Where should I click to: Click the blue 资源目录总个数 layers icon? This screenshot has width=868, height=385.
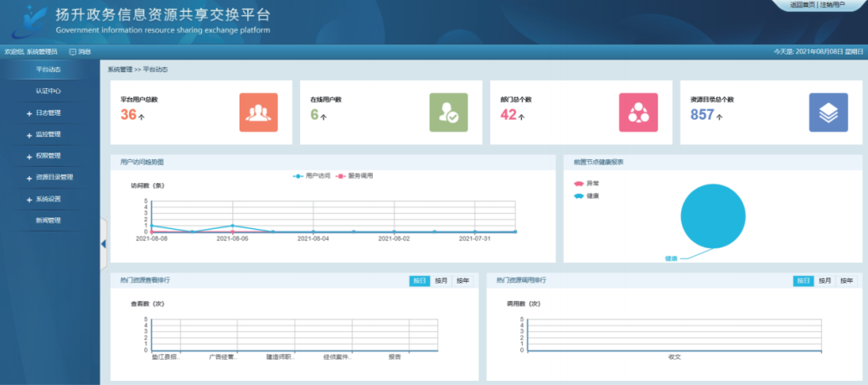(828, 112)
